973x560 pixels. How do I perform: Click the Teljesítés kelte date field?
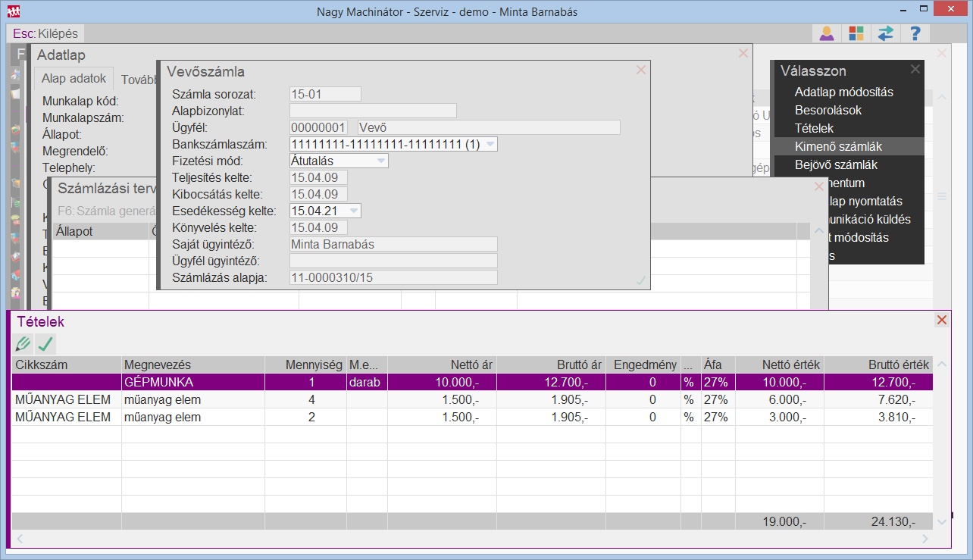click(x=318, y=177)
